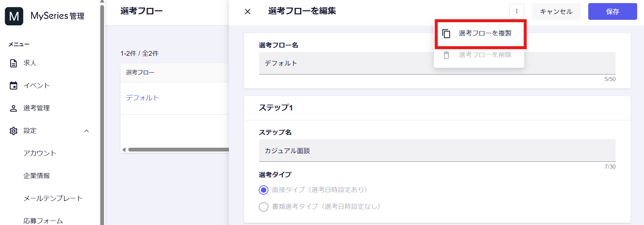Open the イベント calendar icon

(x=13, y=85)
